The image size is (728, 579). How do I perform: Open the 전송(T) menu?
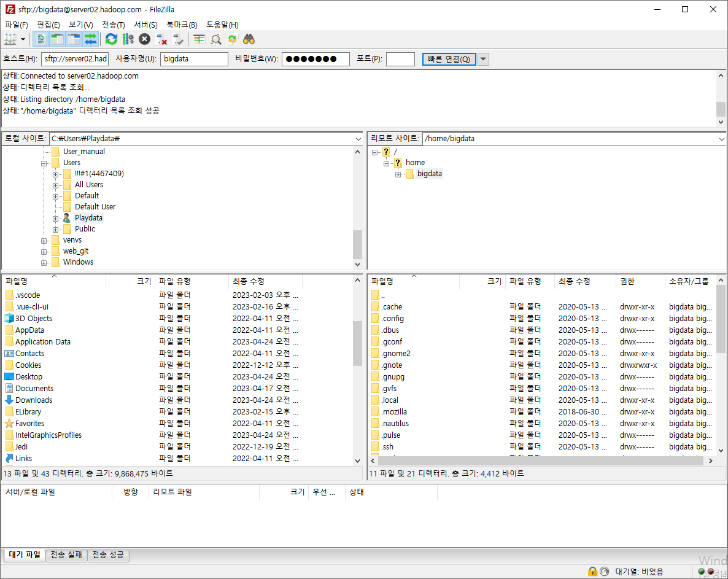click(114, 25)
